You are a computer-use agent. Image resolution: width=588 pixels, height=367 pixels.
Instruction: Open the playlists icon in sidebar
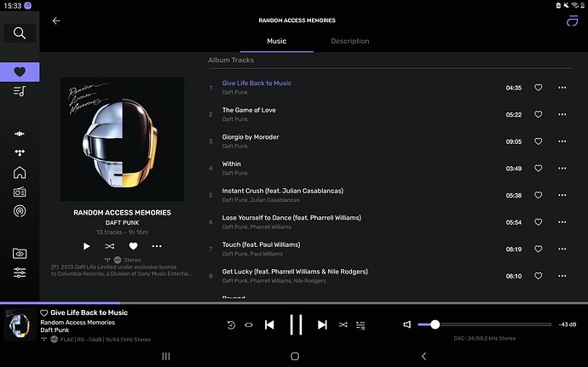point(20,91)
